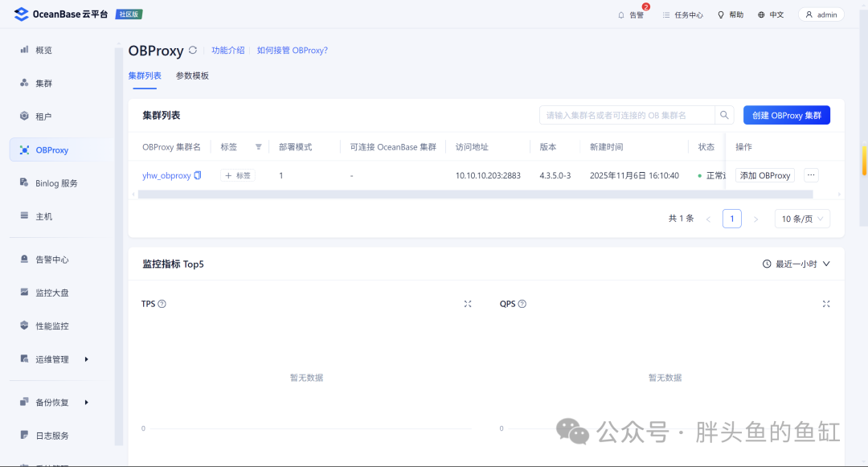Screen dimensions: 868x467
Task: Select the 集群列表 tab
Action: (x=145, y=76)
